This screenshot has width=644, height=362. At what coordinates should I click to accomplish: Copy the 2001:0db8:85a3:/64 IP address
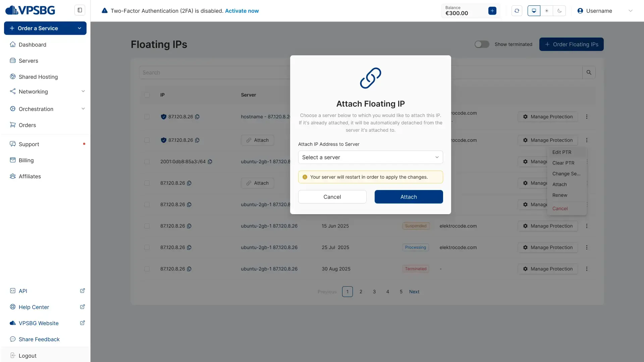coord(210,162)
